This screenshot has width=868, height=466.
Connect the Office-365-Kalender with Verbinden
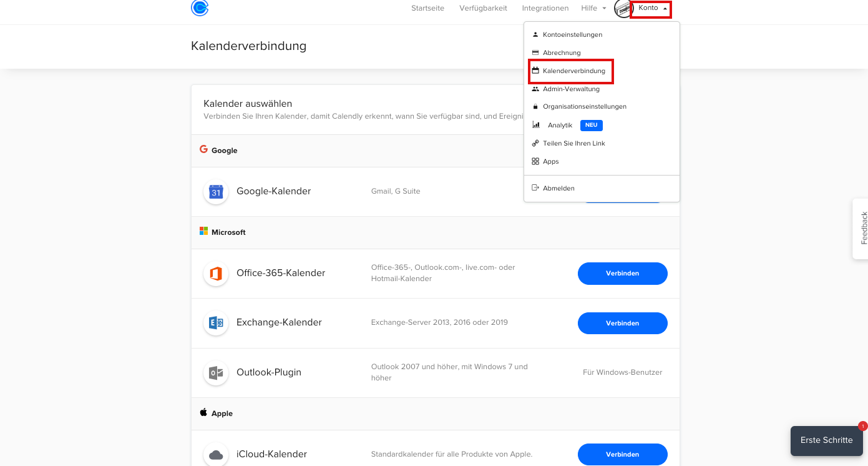tap(622, 273)
